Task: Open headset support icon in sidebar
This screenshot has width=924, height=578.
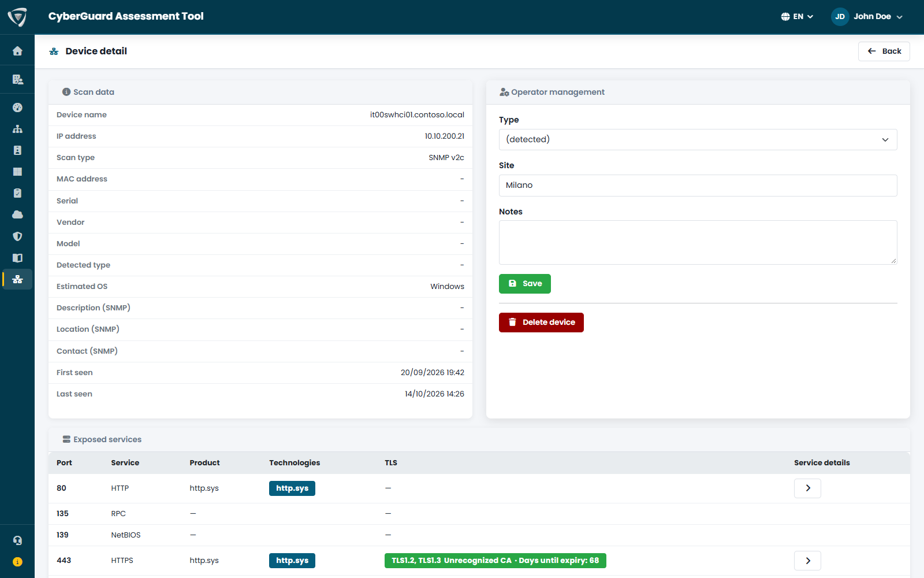Action: [x=17, y=540]
